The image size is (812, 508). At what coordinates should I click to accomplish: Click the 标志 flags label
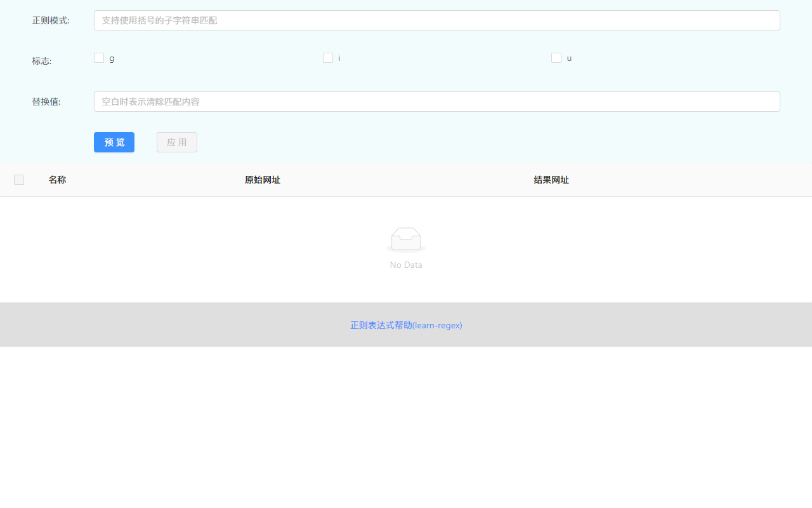(x=41, y=61)
